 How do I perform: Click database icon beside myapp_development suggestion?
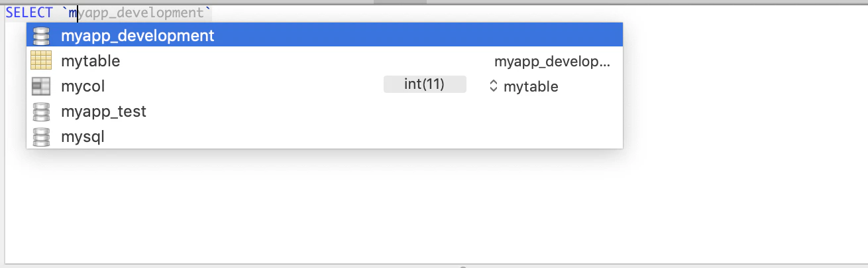[41, 36]
